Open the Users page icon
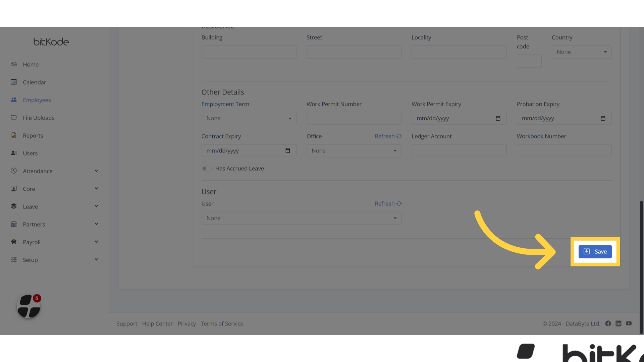Image resolution: width=644 pixels, height=362 pixels. click(x=14, y=153)
